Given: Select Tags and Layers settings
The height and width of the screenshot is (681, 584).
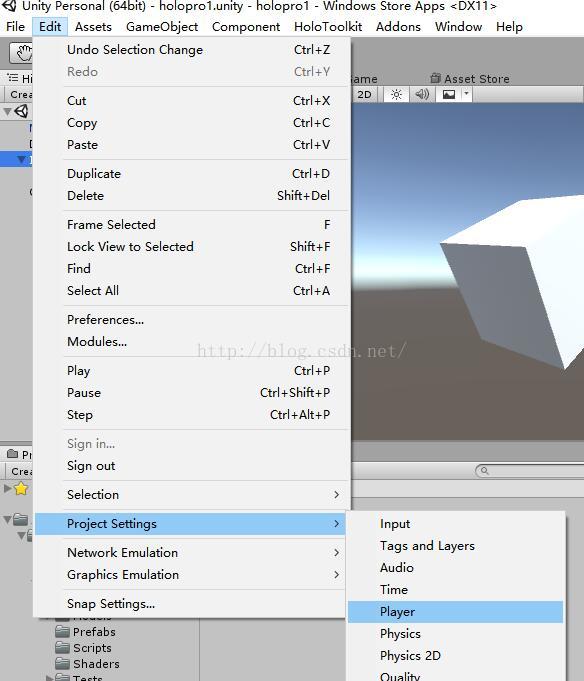Looking at the screenshot, I should (456, 545).
